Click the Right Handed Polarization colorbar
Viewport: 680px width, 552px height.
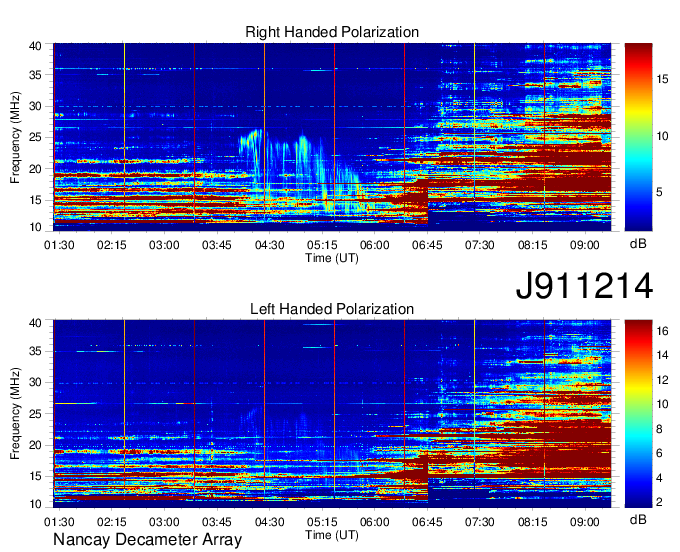pos(638,137)
